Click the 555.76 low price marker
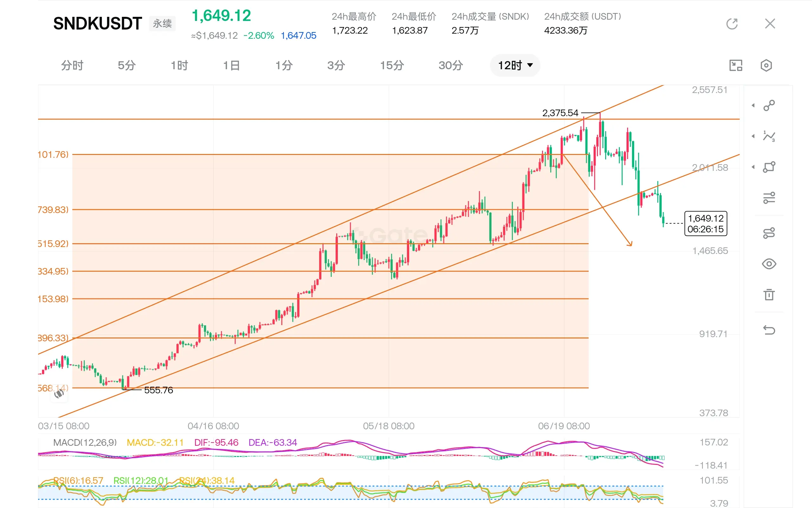Image resolution: width=812 pixels, height=508 pixels. coord(158,390)
